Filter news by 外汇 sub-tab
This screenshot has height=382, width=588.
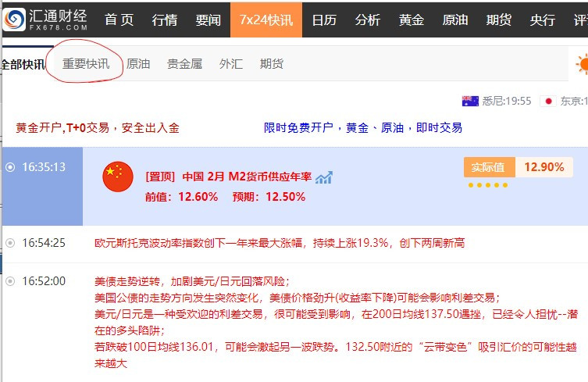[231, 64]
